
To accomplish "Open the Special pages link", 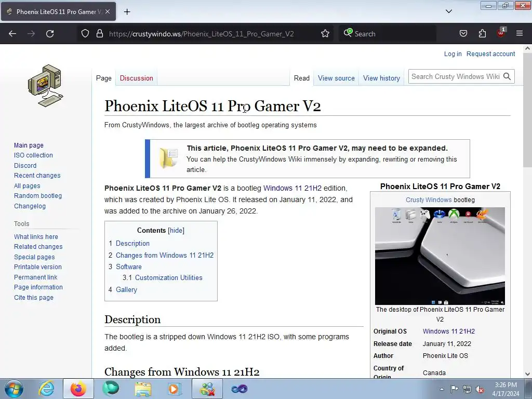I will (x=34, y=257).
